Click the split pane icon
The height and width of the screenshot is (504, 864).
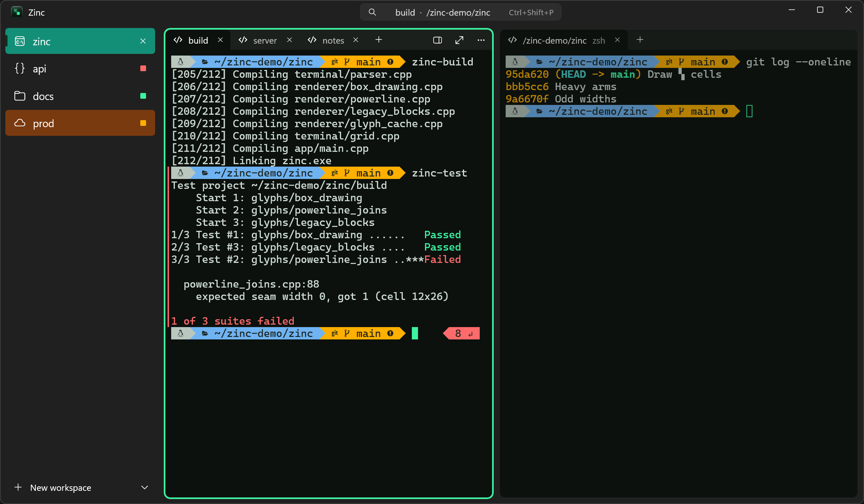438,40
